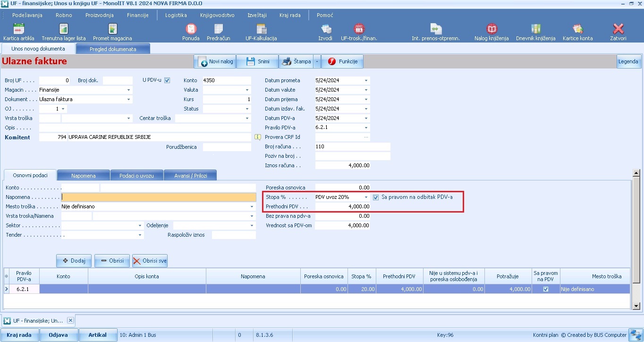Screen dimensions: 644x342
Task: Click the Novi nalog button
Action: click(215, 61)
